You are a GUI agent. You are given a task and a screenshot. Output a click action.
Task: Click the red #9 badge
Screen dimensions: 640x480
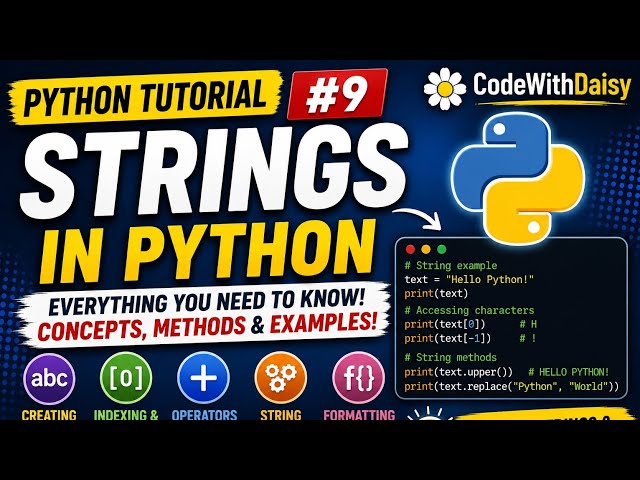click(337, 95)
